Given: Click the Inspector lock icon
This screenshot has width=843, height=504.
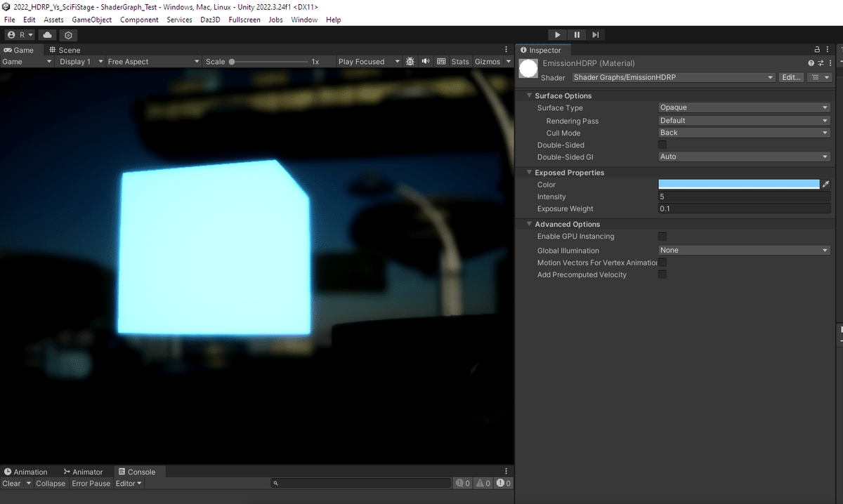Looking at the screenshot, I should (816, 49).
